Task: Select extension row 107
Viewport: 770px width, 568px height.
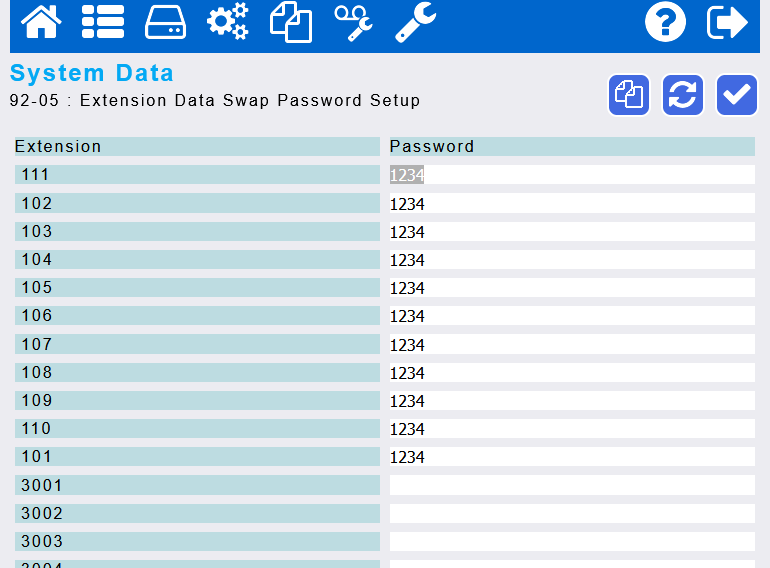Action: tap(197, 344)
